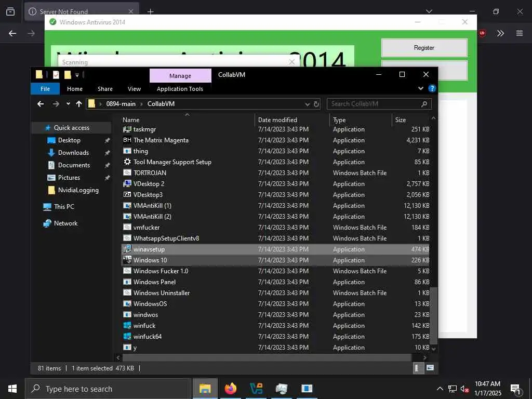The width and height of the screenshot is (532, 399).
Task: Open Firefox list all tabs dropdown
Action: point(429,11)
